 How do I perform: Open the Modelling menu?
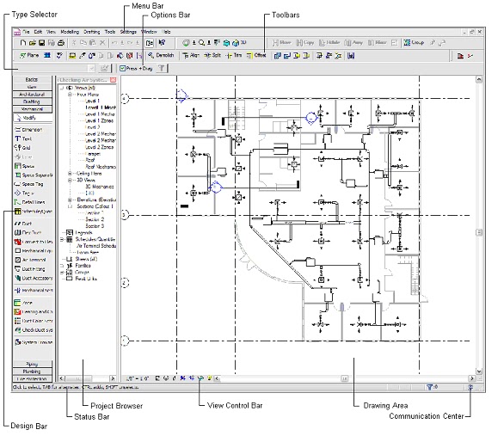(x=70, y=32)
